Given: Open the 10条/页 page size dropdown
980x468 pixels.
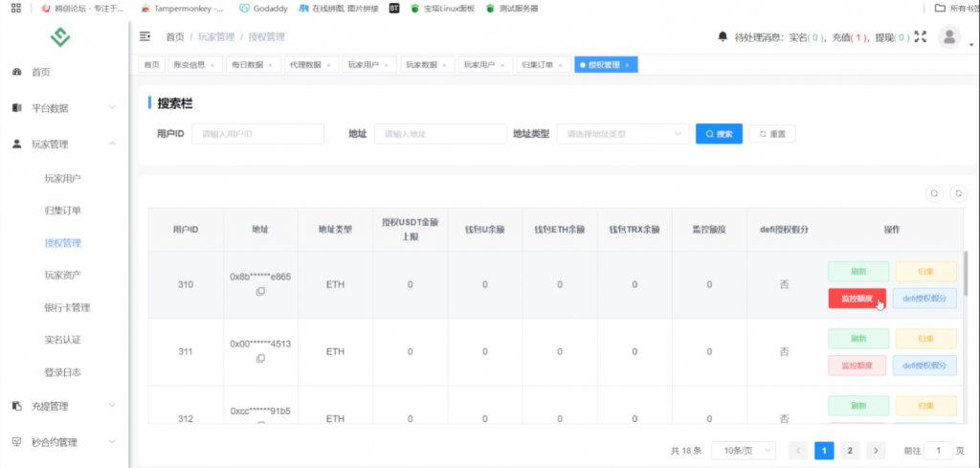Looking at the screenshot, I should click(x=743, y=451).
